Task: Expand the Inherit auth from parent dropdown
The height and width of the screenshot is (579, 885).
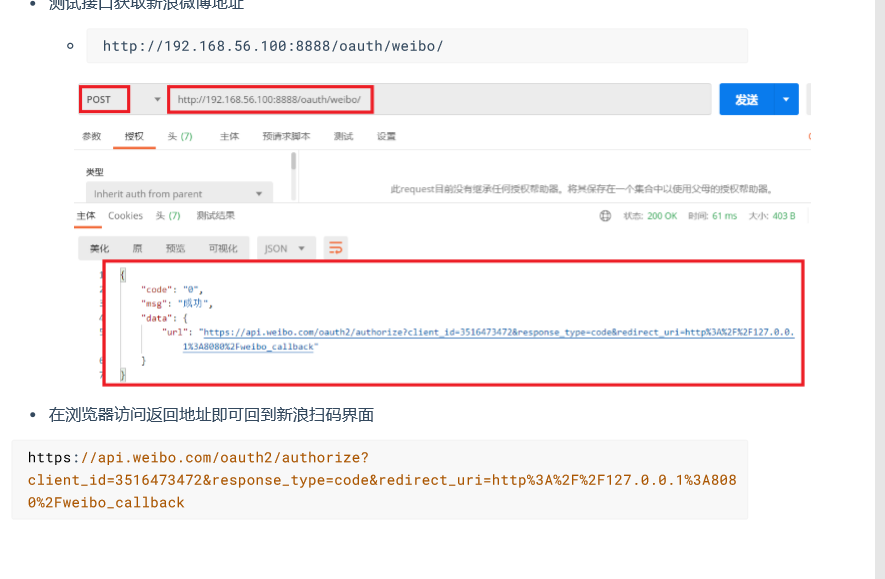Action: 179,193
